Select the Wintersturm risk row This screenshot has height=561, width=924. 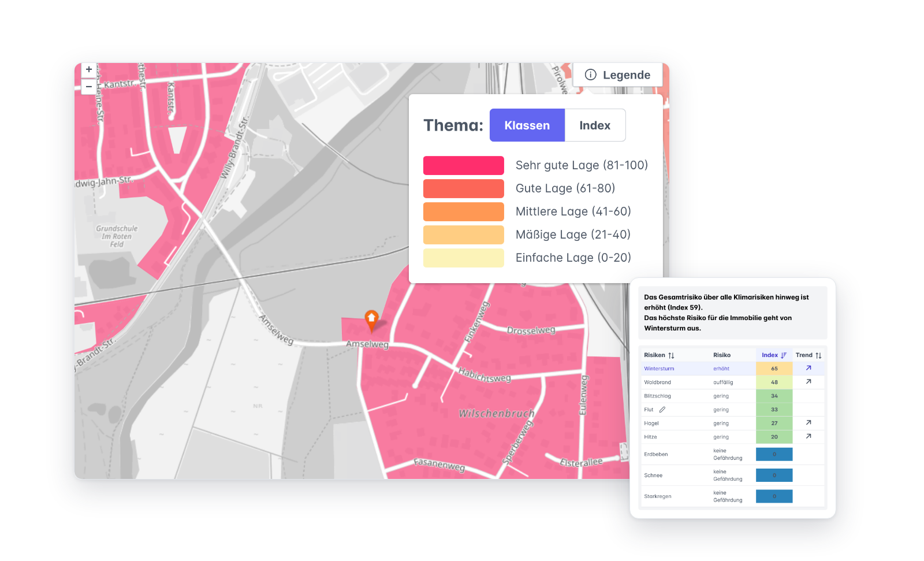[732, 368]
